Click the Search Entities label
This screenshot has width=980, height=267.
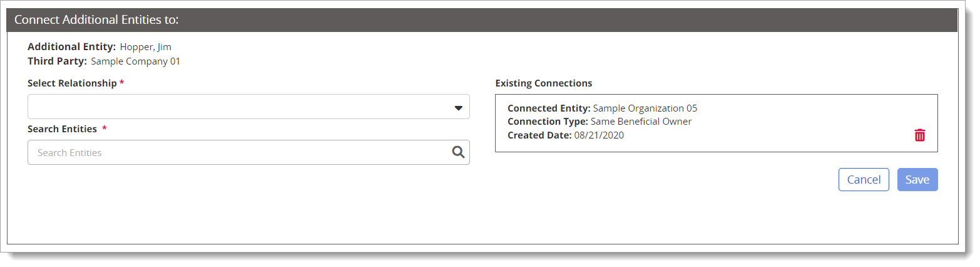click(62, 128)
